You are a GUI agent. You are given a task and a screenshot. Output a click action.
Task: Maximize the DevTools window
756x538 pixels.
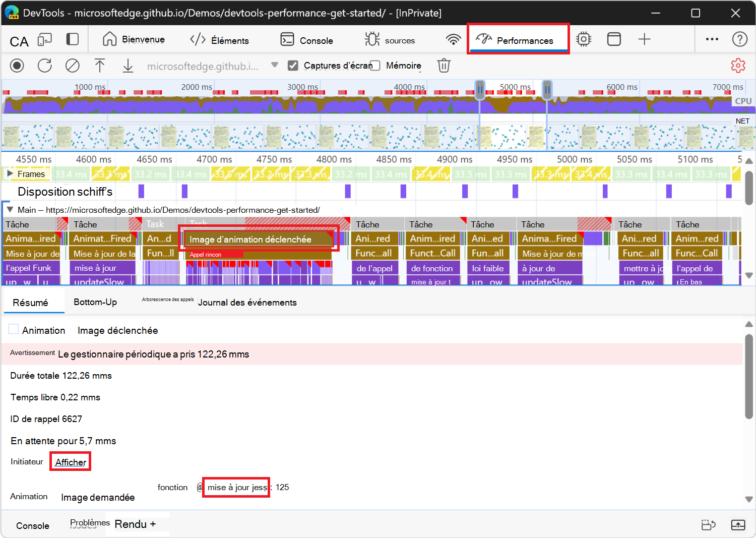[696, 13]
